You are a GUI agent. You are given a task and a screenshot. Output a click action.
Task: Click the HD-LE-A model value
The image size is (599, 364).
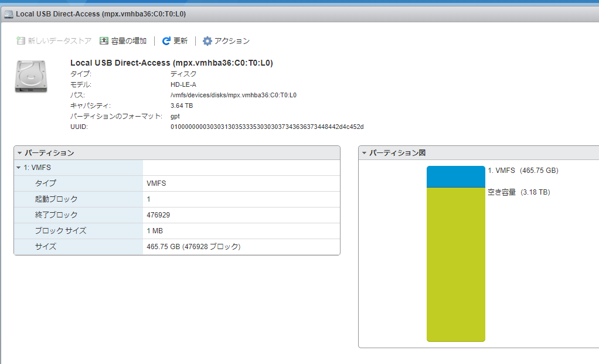[183, 84]
